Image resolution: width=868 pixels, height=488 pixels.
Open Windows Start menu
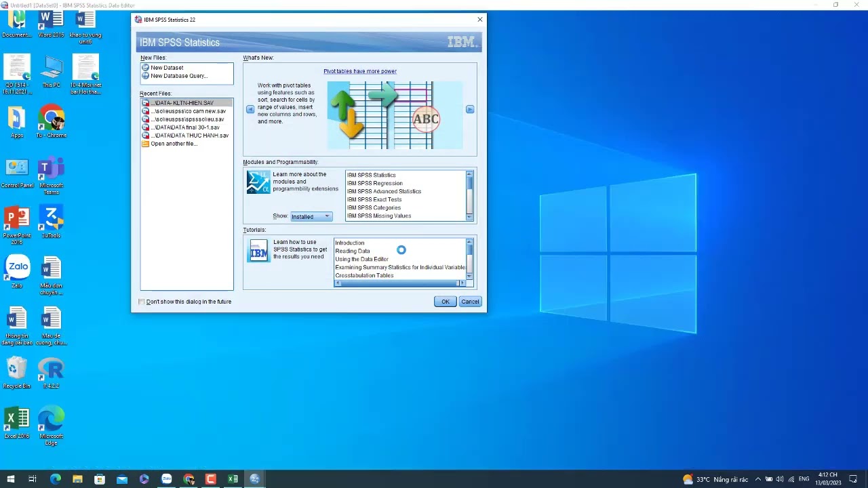[x=11, y=479]
